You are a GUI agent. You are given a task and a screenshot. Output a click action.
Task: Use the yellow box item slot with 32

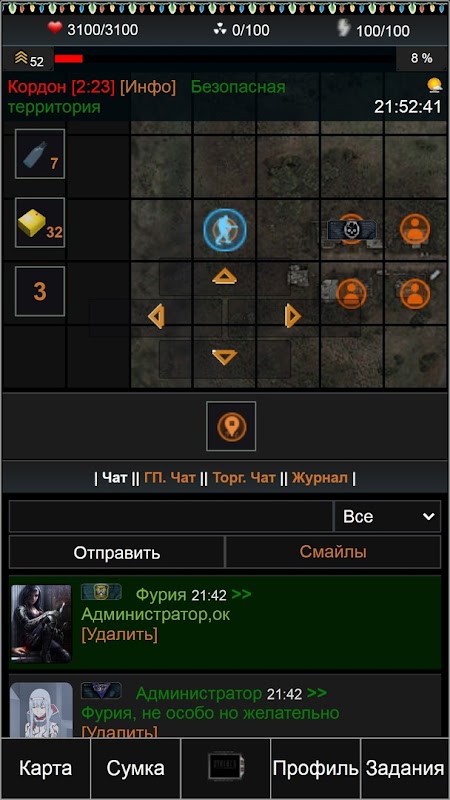[x=40, y=222]
